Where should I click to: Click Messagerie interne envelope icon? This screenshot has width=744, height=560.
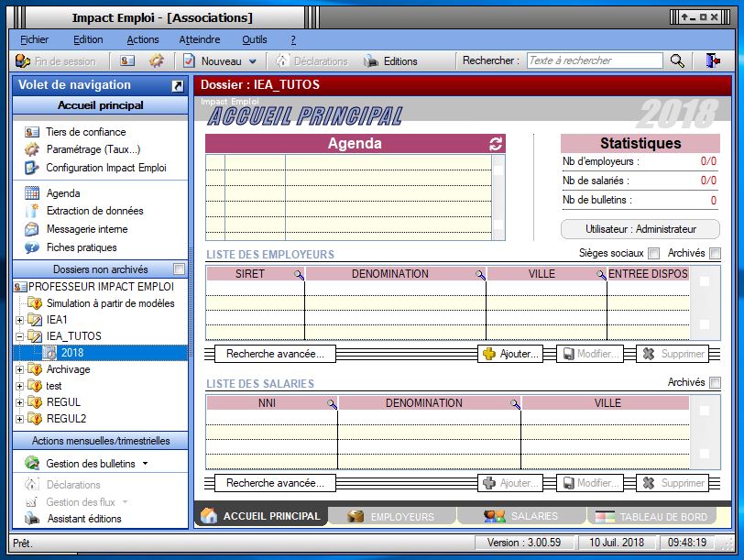32,229
